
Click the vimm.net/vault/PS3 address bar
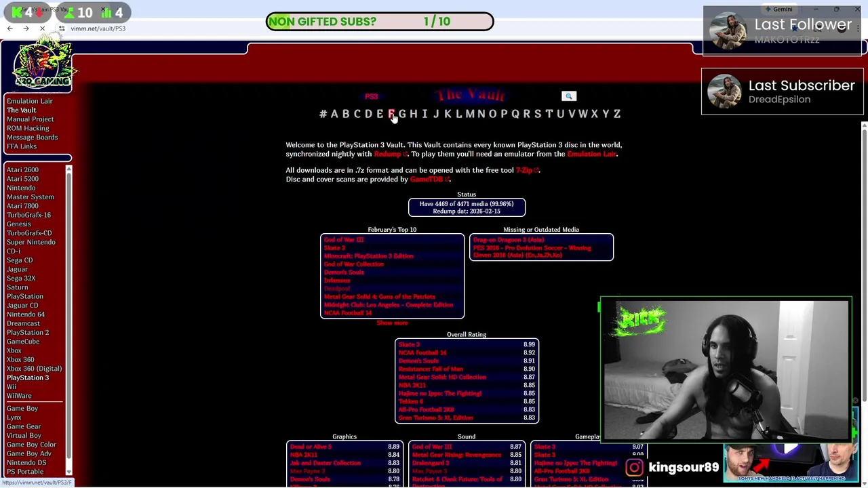(98, 28)
